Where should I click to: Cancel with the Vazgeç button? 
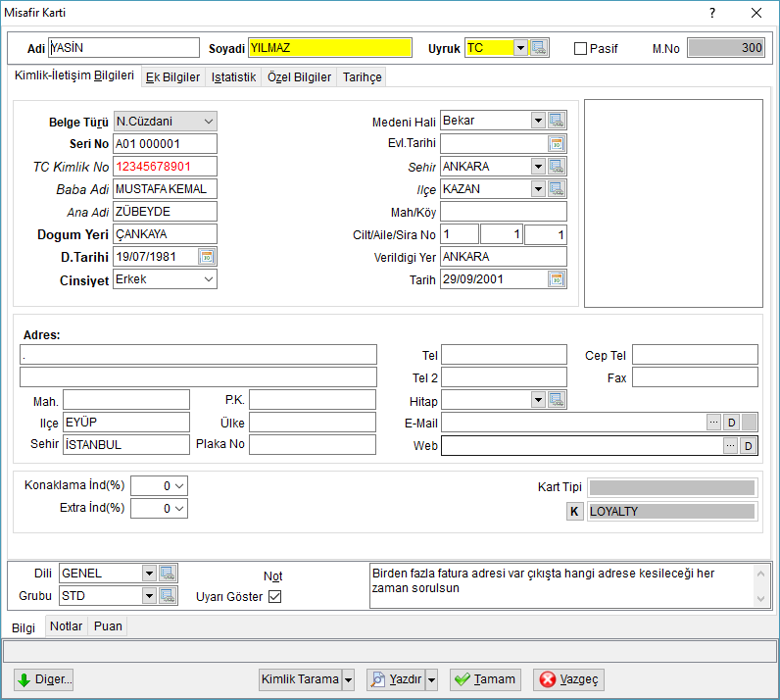(x=568, y=679)
